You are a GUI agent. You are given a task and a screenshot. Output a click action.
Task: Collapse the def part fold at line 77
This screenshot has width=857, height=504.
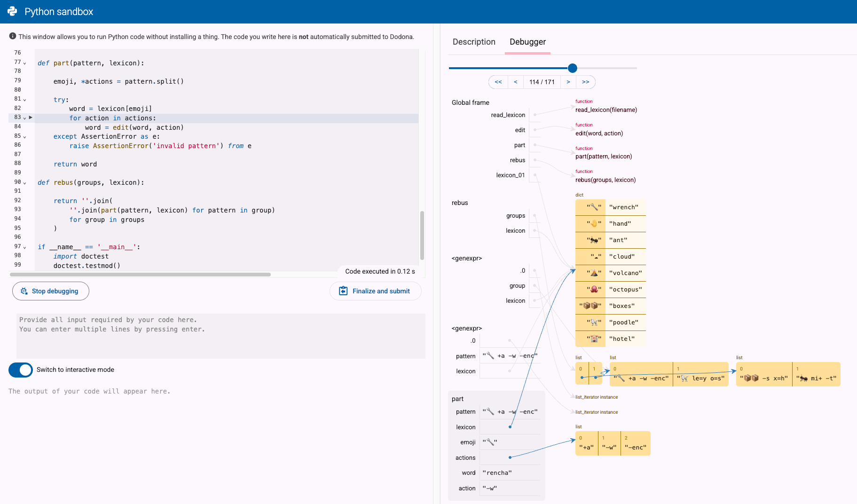point(25,63)
